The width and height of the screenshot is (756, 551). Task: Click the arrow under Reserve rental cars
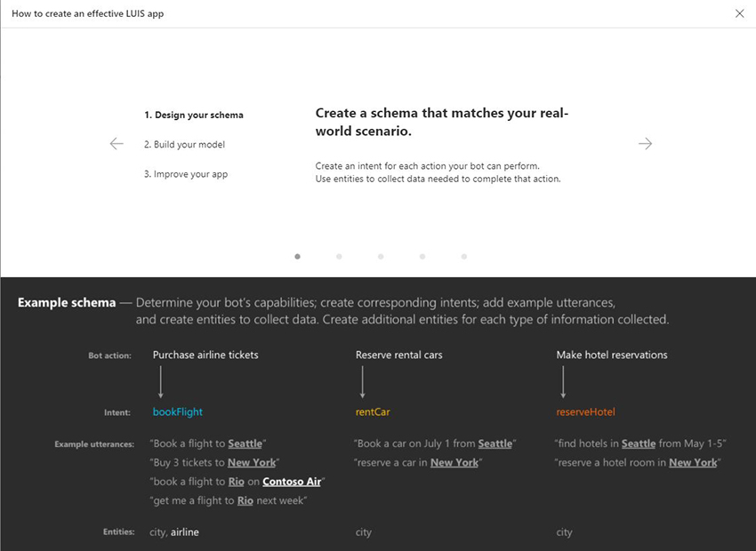point(363,382)
